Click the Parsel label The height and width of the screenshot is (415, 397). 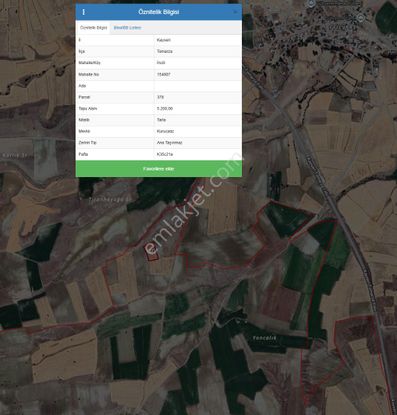click(84, 97)
